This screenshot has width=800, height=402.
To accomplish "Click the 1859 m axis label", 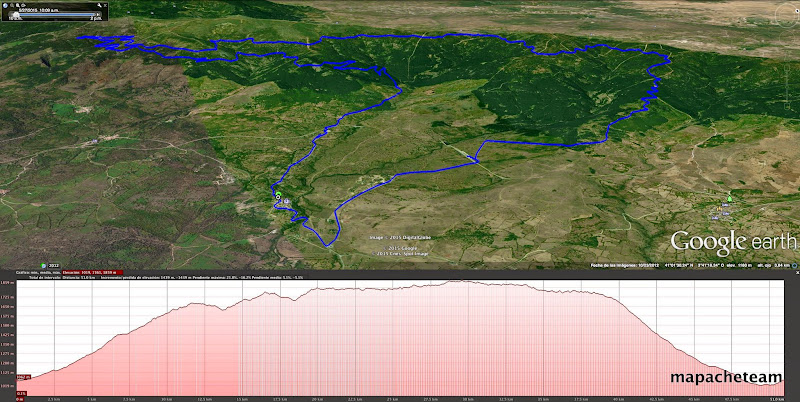I will tap(7, 282).
